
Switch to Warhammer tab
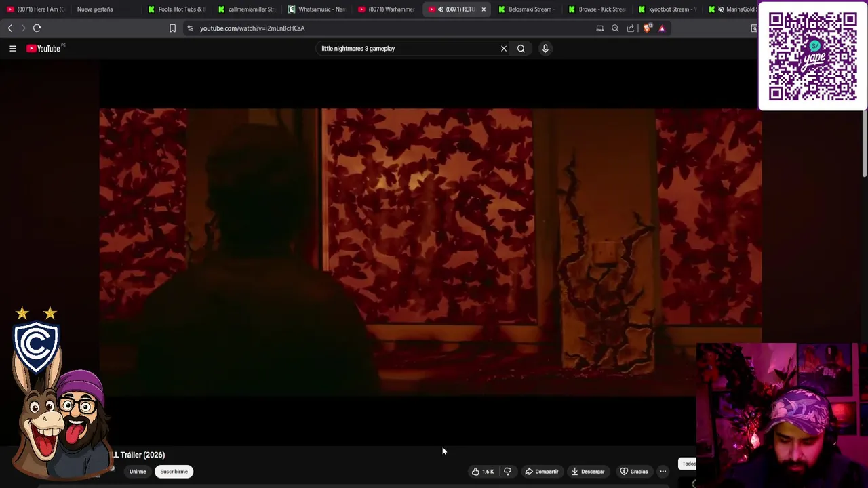[387, 9]
